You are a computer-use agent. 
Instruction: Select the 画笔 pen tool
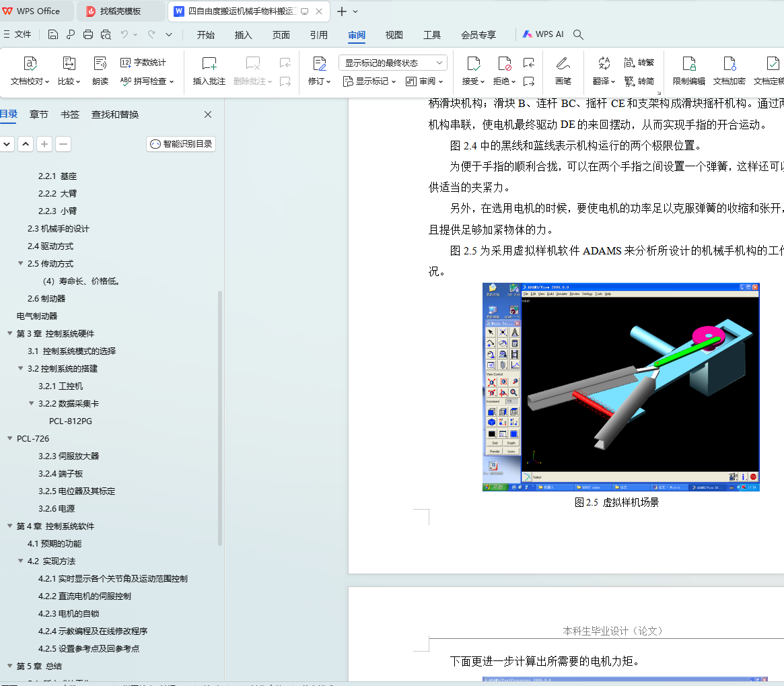pos(563,71)
